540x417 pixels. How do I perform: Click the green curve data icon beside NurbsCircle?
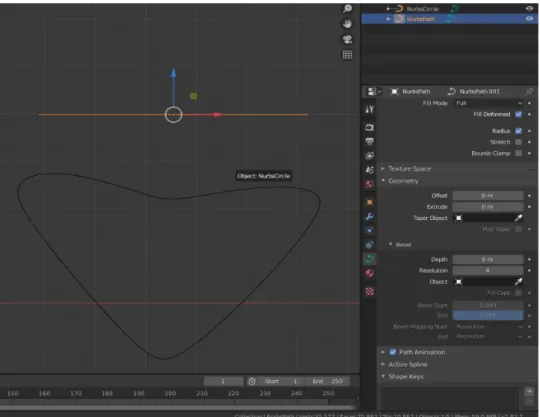[x=455, y=9]
